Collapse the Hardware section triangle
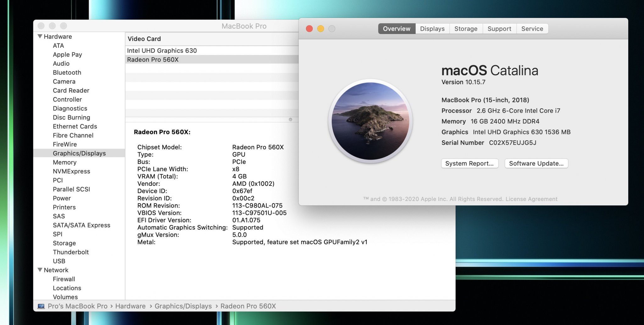This screenshot has height=325, width=644. 40,36
